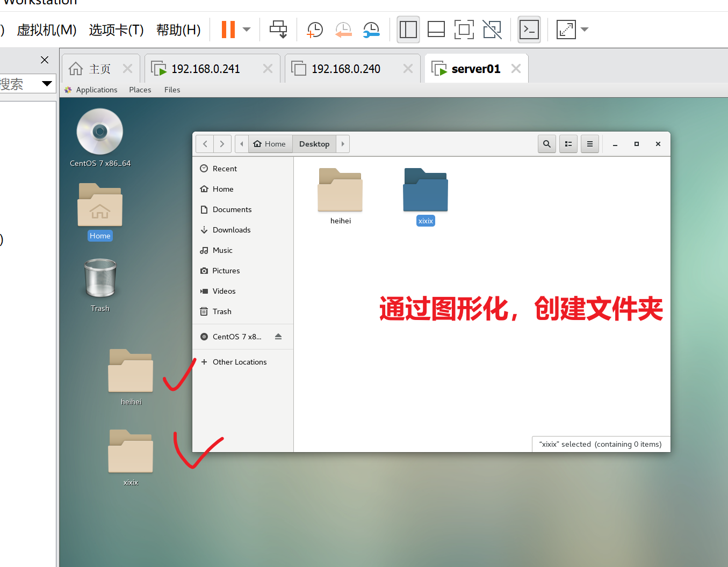Toggle the VMware library sidebar panel

coord(408,30)
